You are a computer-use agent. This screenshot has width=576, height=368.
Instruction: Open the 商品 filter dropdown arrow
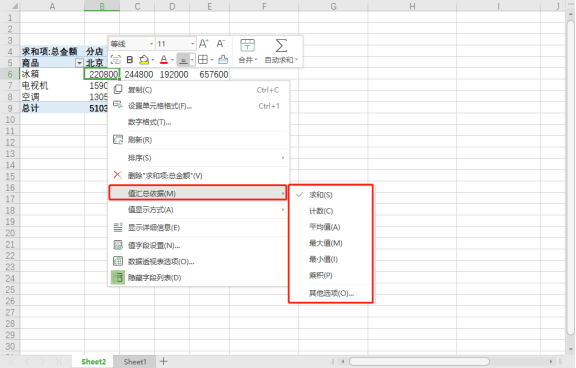click(79, 63)
